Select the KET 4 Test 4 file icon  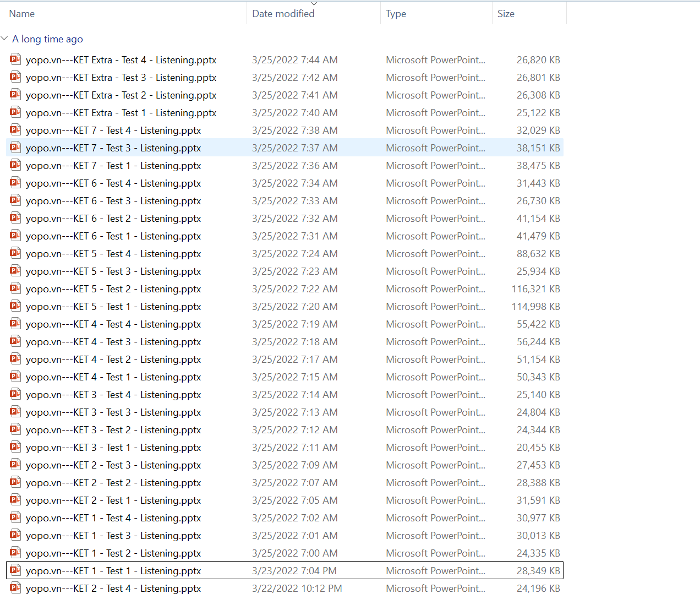pos(15,324)
